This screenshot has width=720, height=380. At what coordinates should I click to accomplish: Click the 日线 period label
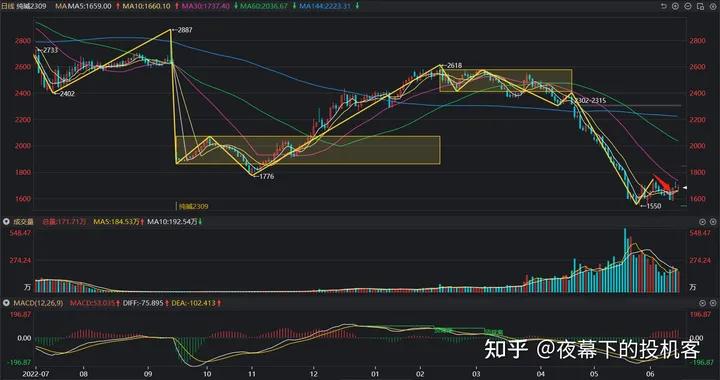pos(8,6)
